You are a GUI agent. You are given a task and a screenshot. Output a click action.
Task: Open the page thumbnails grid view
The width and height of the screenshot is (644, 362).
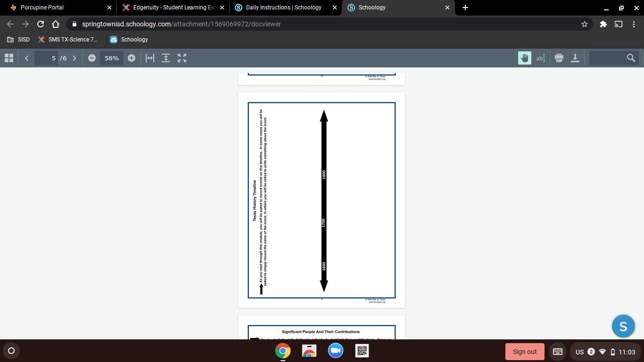point(8,58)
